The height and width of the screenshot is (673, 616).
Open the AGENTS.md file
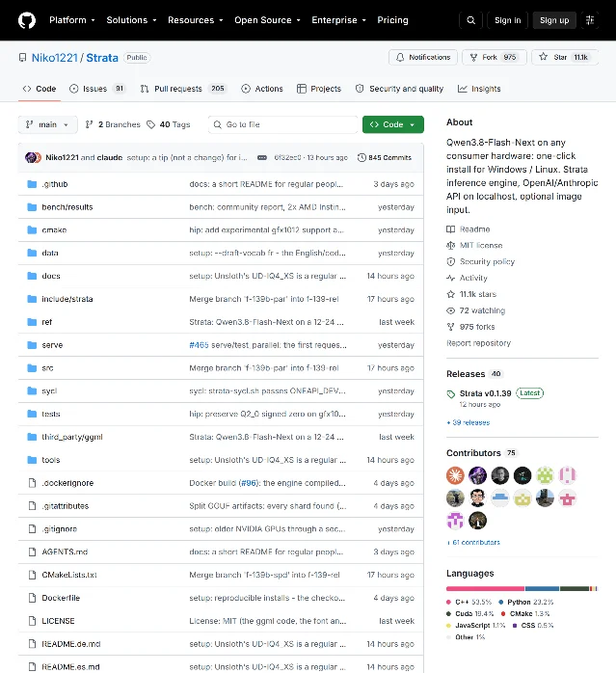(65, 552)
